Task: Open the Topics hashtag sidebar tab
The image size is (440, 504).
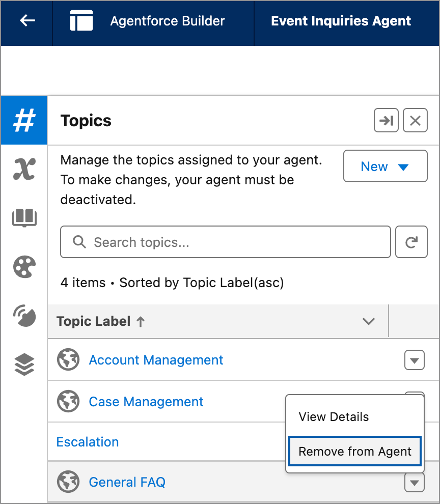Action: (24, 120)
